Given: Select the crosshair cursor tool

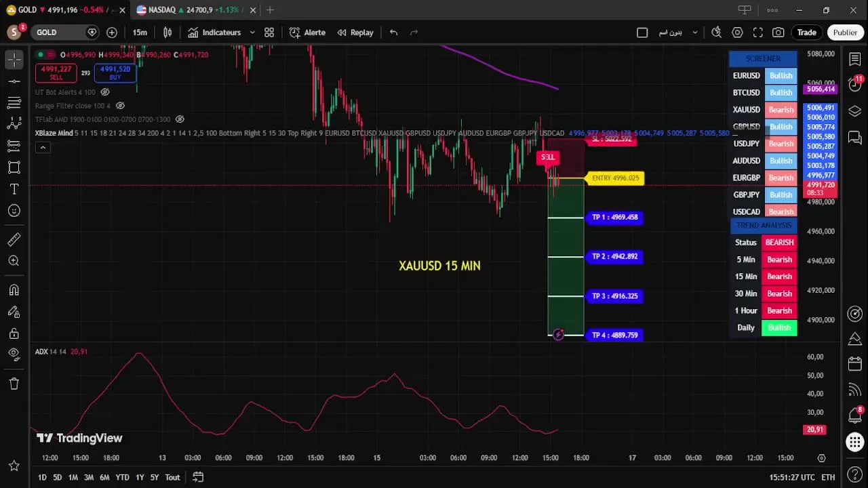Looking at the screenshot, I should [x=14, y=60].
